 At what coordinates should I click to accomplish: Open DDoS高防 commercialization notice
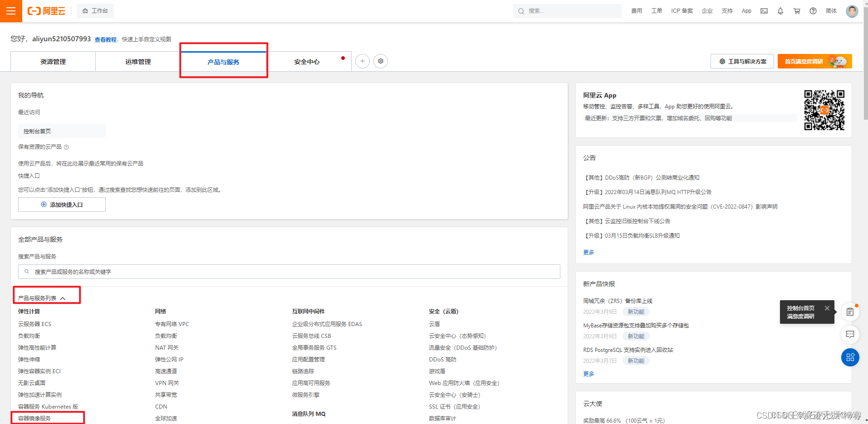pyautogui.click(x=641, y=178)
